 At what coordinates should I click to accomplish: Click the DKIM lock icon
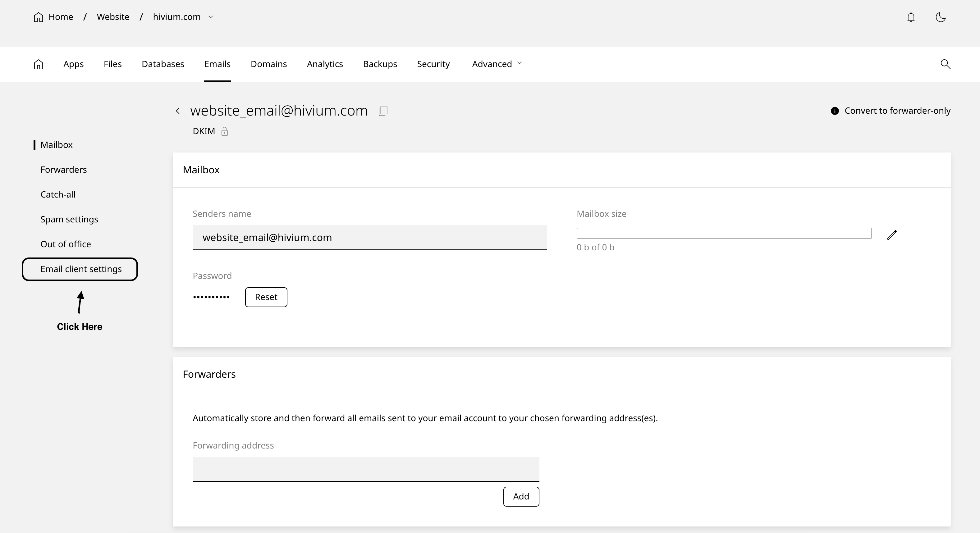(224, 131)
